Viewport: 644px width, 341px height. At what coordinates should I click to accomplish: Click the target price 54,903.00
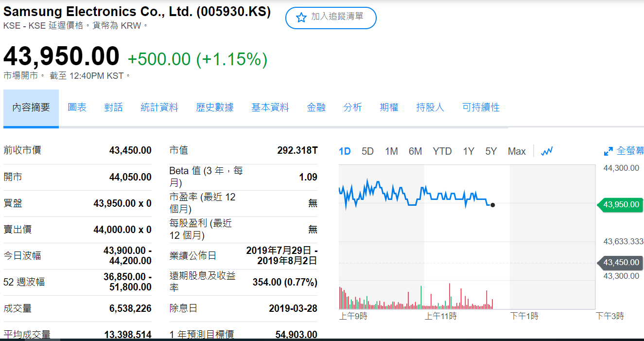coord(296,335)
